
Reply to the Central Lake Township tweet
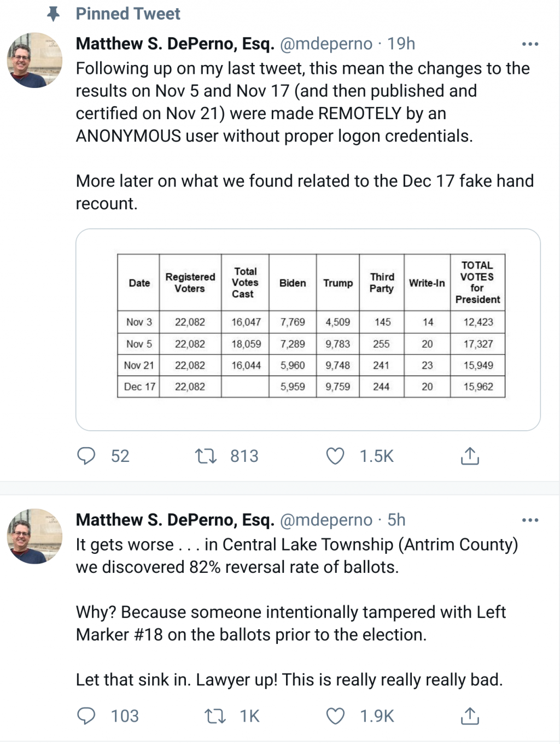[x=86, y=716]
